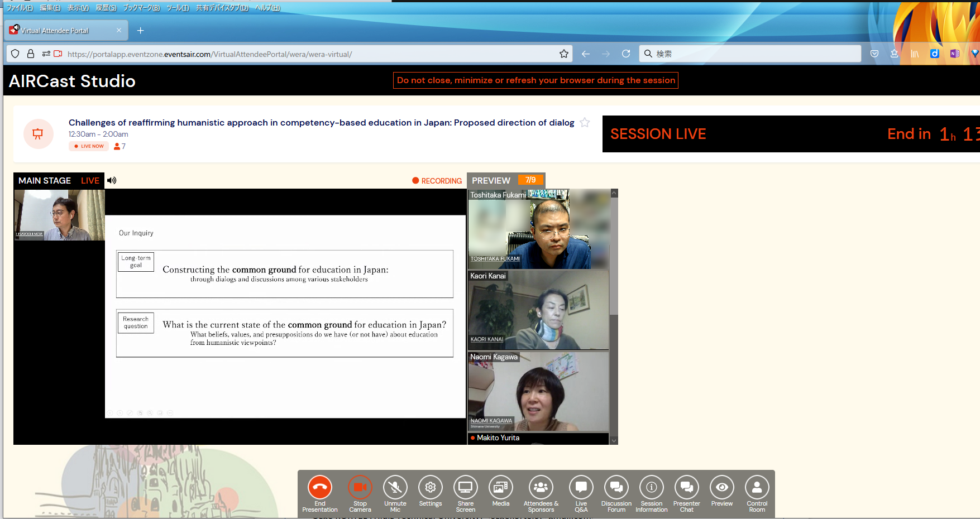
Task: Open the Settings gear
Action: [430, 488]
